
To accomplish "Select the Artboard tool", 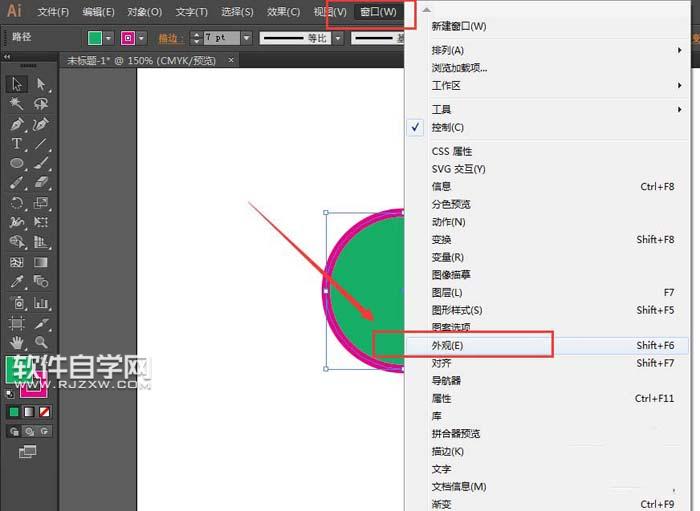I will [x=17, y=323].
